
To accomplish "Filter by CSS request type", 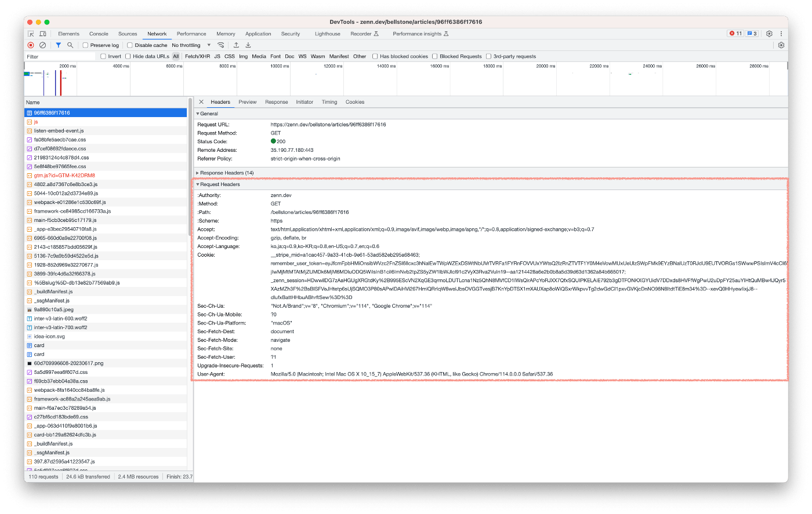I will tap(230, 56).
